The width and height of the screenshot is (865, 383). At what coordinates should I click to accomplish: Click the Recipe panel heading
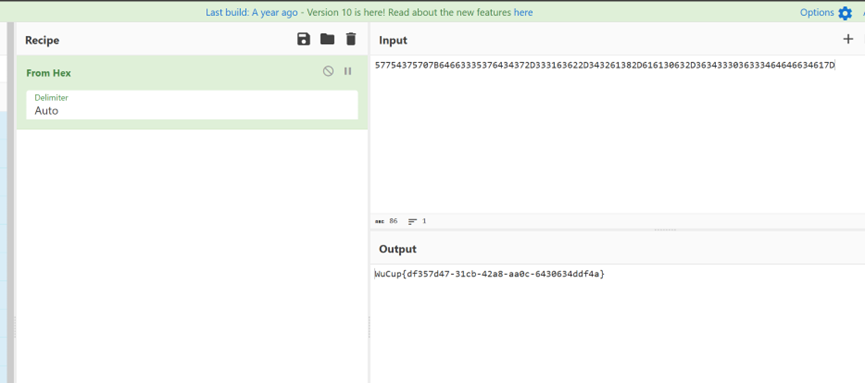pyautogui.click(x=42, y=40)
